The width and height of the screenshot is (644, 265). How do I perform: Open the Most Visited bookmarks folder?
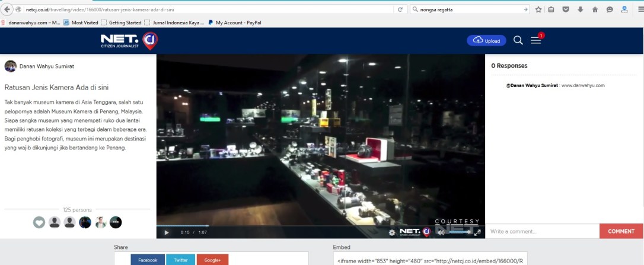point(81,23)
